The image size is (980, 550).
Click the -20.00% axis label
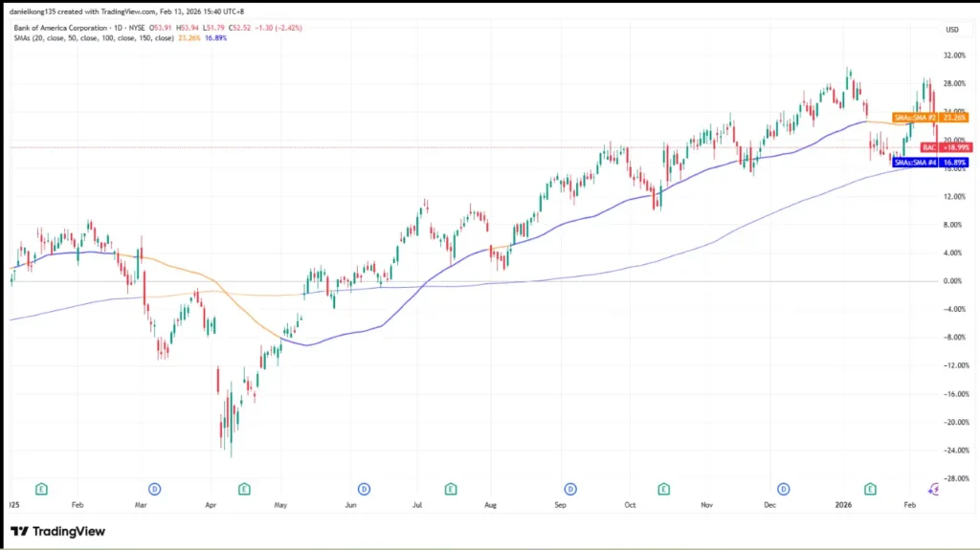[x=956, y=423]
